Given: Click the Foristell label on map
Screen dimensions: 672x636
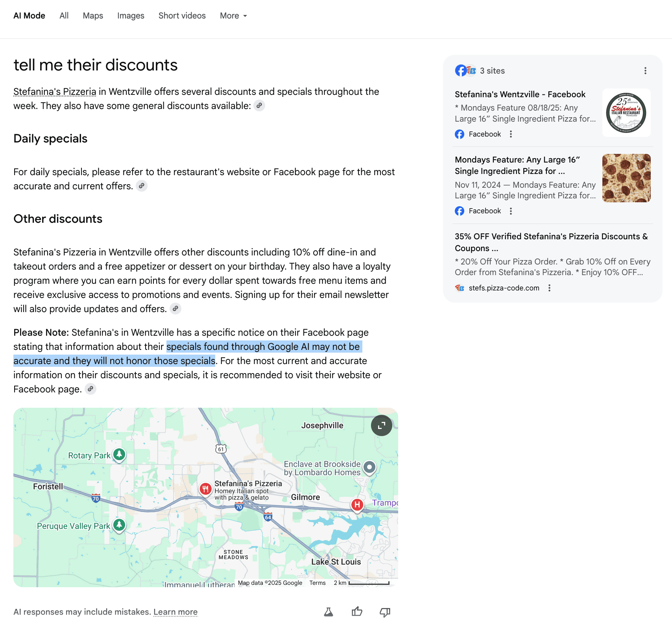Looking at the screenshot, I should pos(48,486).
